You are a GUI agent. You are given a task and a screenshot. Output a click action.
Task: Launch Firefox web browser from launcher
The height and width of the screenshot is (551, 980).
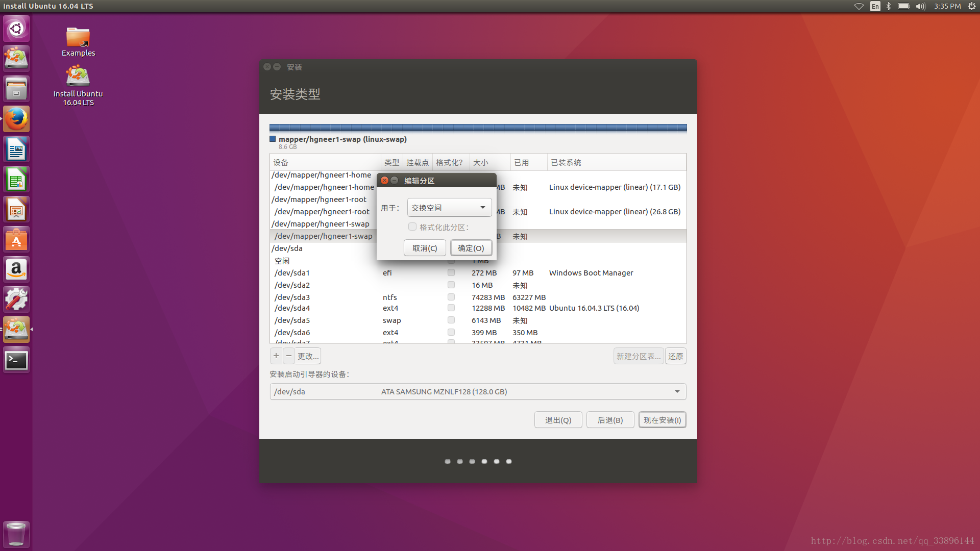coord(16,119)
